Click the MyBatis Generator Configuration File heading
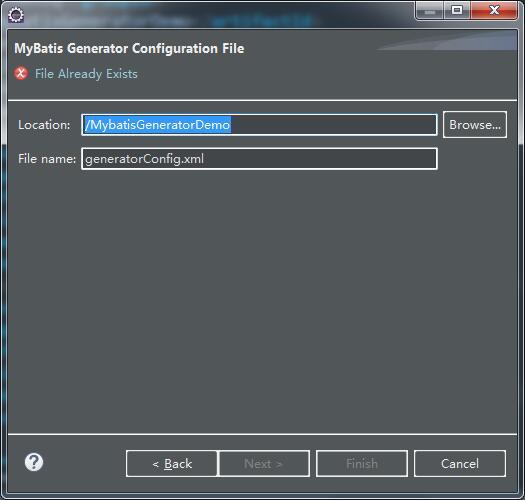 (x=129, y=49)
